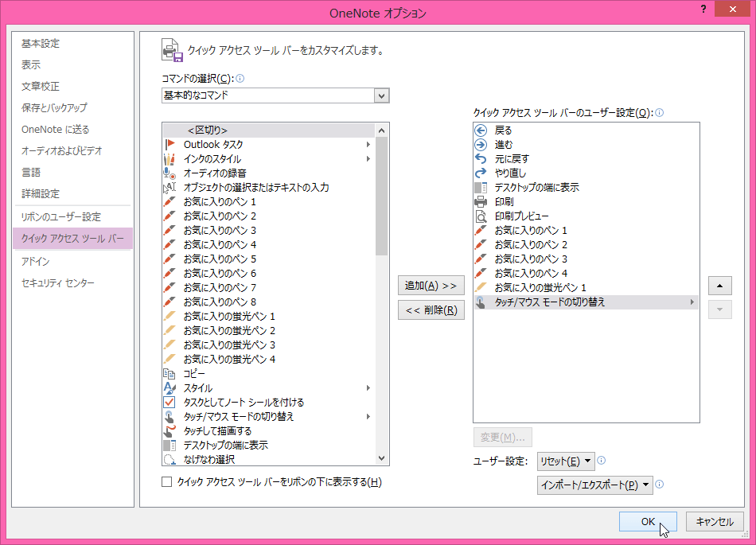Choose オブジェクトの選択またはテキストの入力 icon
The image size is (756, 545).
[x=170, y=188]
